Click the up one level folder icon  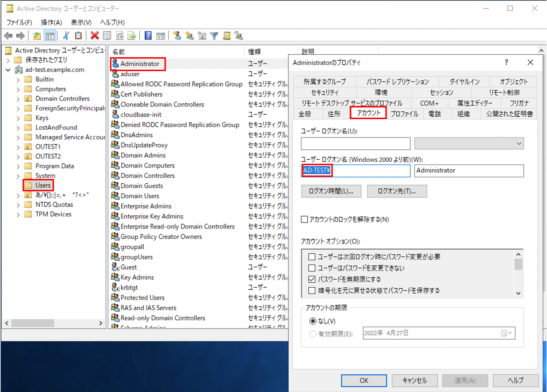(37, 36)
